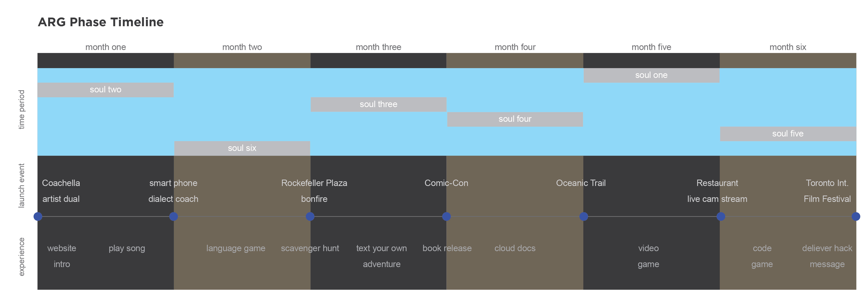Select the scavenger hunt experience

pyautogui.click(x=310, y=248)
